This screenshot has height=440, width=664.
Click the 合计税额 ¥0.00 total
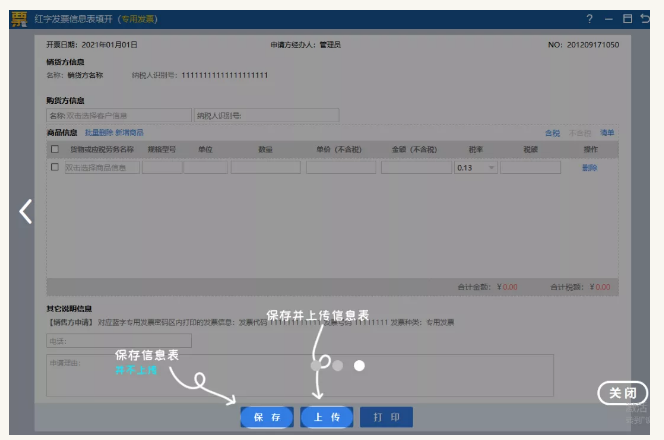coord(580,287)
